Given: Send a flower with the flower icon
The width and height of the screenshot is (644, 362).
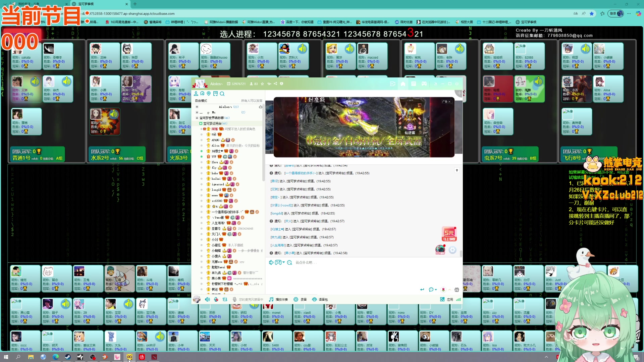Looking at the screenshot, I should (x=443, y=290).
